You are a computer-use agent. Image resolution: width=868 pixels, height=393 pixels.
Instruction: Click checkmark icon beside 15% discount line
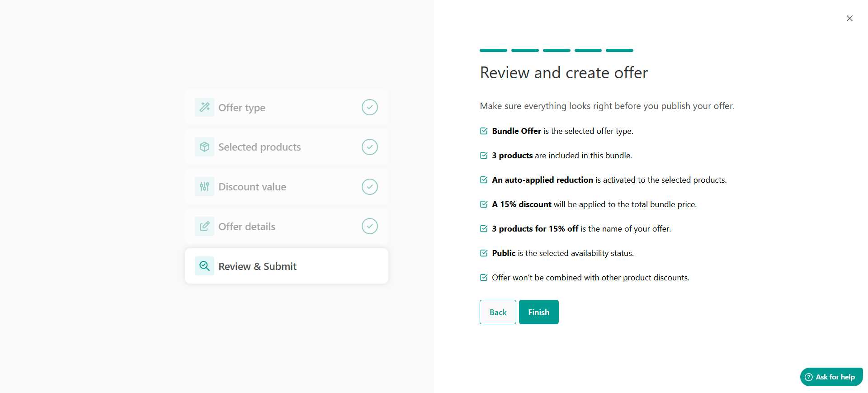pos(484,204)
